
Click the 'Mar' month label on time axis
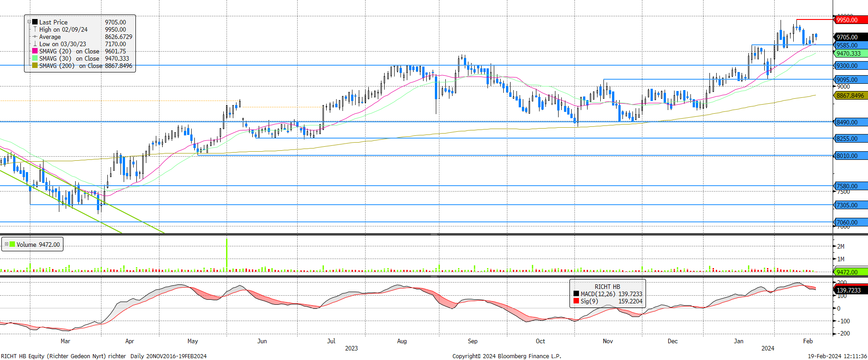65,341
